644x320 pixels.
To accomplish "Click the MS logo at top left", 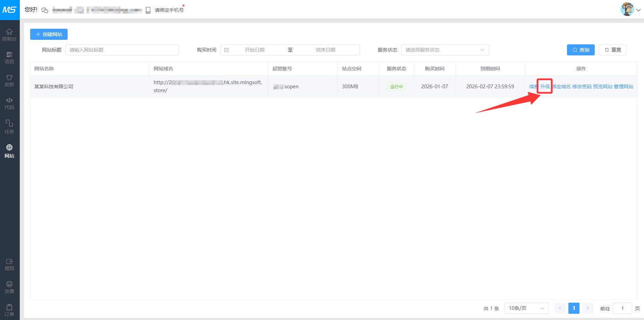I will (x=9, y=10).
